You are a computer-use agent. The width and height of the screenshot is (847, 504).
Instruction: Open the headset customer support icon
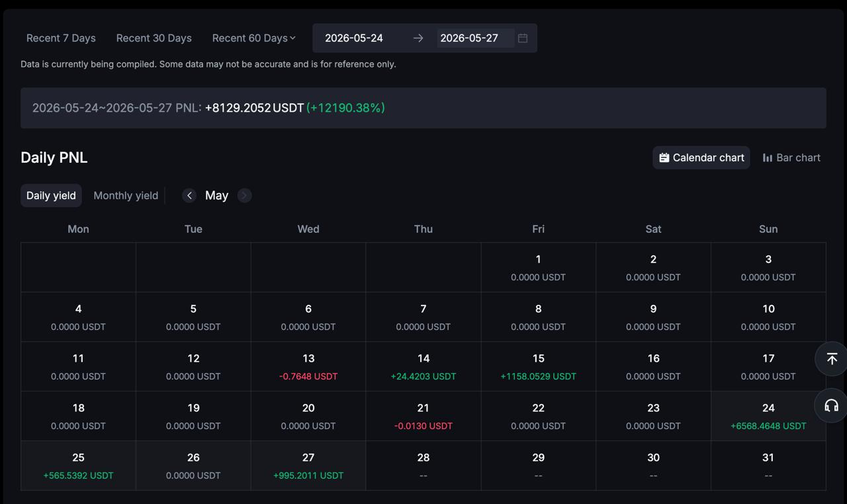coord(832,405)
